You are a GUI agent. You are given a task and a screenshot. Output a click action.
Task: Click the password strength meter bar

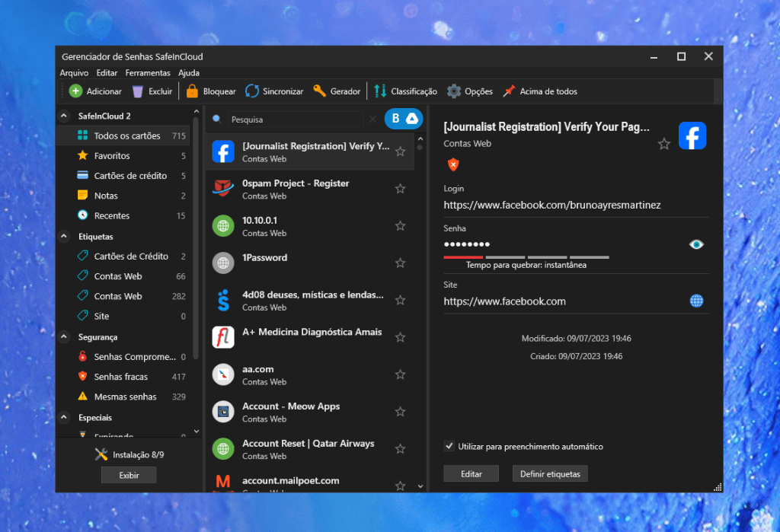[526, 257]
